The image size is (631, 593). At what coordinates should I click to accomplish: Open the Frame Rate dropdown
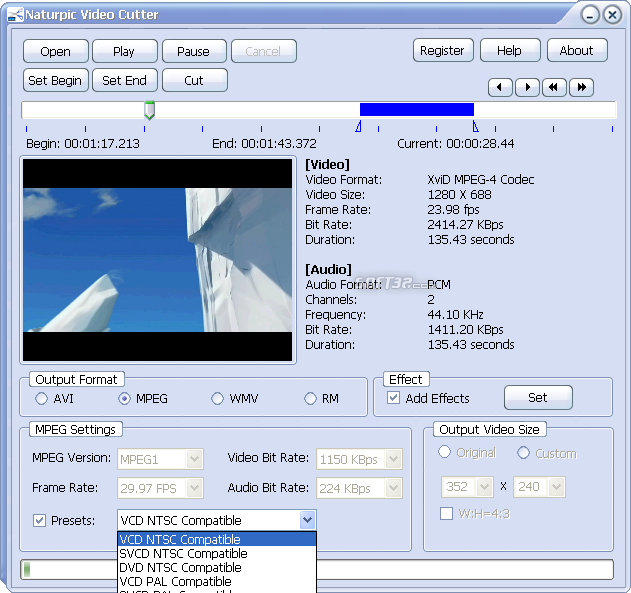194,488
